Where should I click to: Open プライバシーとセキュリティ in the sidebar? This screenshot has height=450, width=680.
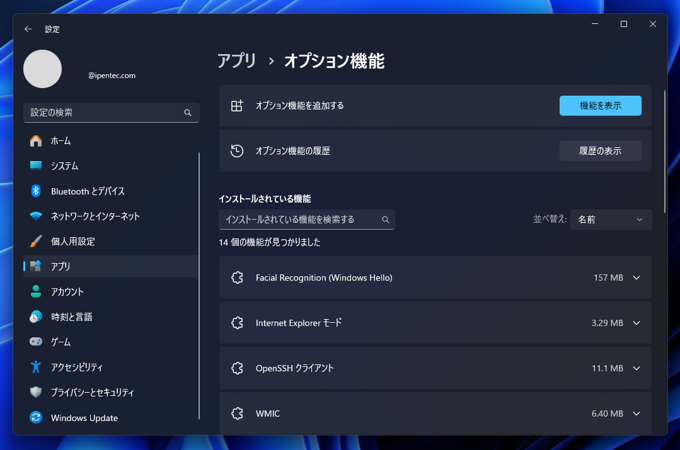[111, 392]
